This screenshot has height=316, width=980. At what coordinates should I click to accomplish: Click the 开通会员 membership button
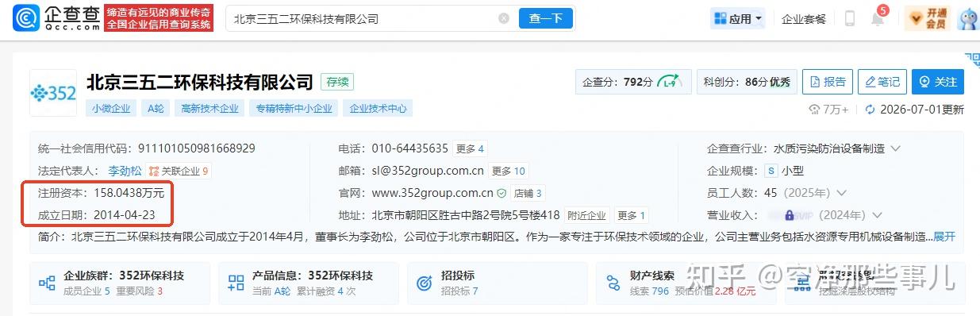(x=928, y=18)
